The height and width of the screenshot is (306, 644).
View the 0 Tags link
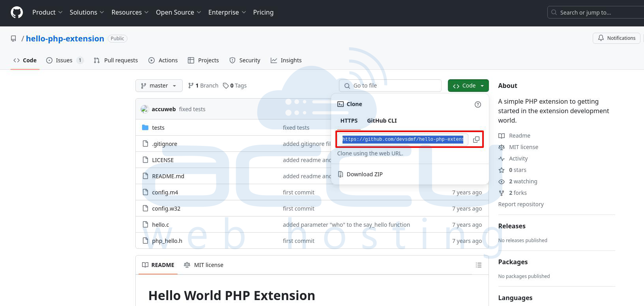(x=235, y=86)
